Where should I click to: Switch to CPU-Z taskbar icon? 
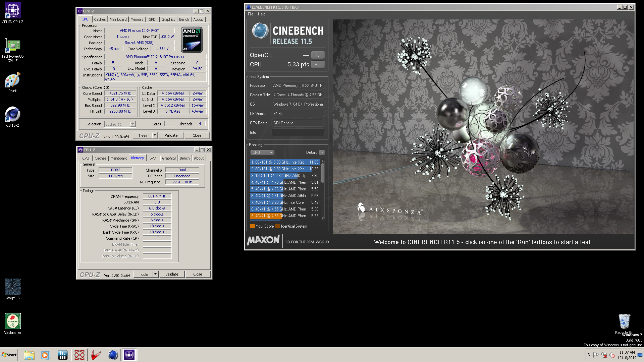pos(129,355)
